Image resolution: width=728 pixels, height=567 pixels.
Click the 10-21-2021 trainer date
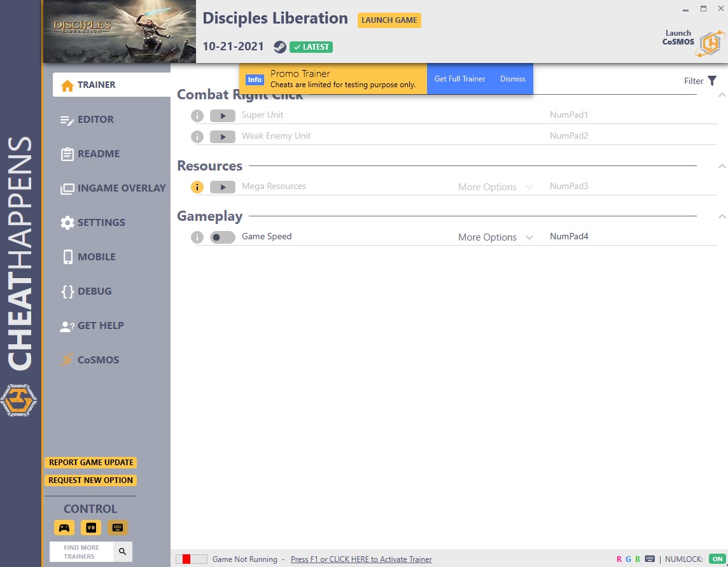pyautogui.click(x=233, y=46)
